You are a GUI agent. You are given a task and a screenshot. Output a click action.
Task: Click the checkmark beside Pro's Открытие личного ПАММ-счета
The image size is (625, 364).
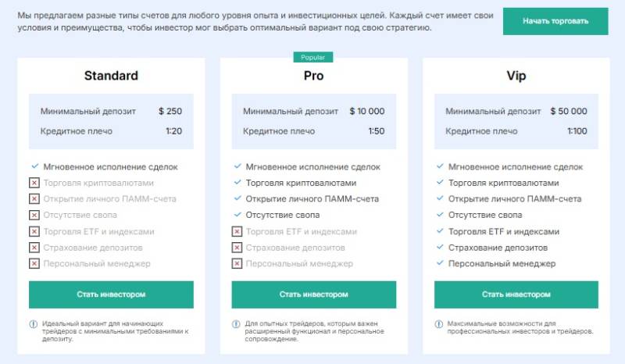pos(237,198)
